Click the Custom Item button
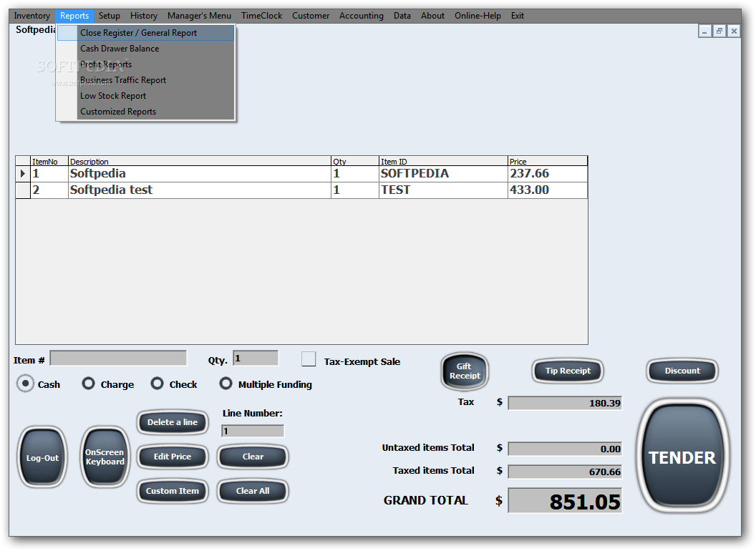The width and height of the screenshot is (756, 551). (x=173, y=491)
